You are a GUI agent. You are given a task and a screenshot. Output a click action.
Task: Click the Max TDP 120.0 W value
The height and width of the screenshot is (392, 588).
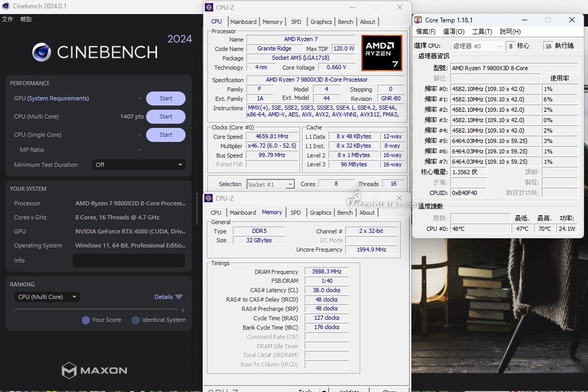pyautogui.click(x=344, y=48)
